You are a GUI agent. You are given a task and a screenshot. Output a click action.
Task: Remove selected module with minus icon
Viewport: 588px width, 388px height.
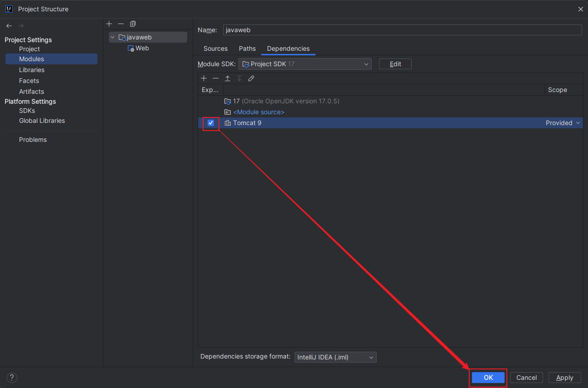(121, 24)
